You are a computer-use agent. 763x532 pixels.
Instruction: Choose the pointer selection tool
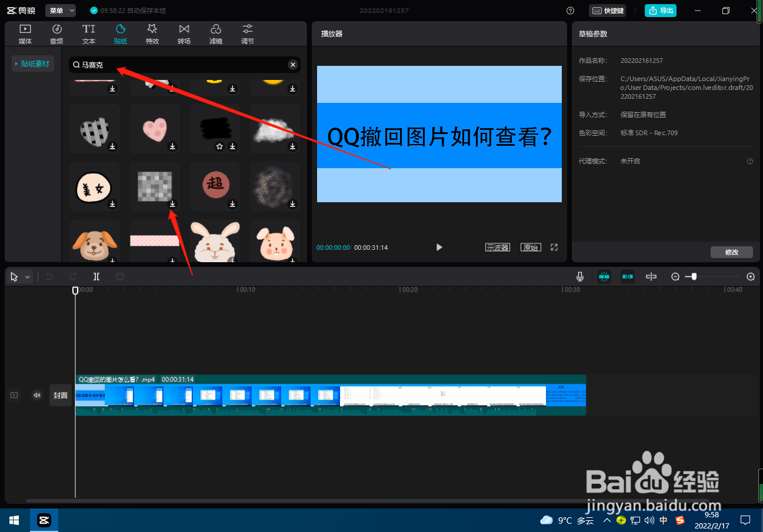click(x=15, y=277)
